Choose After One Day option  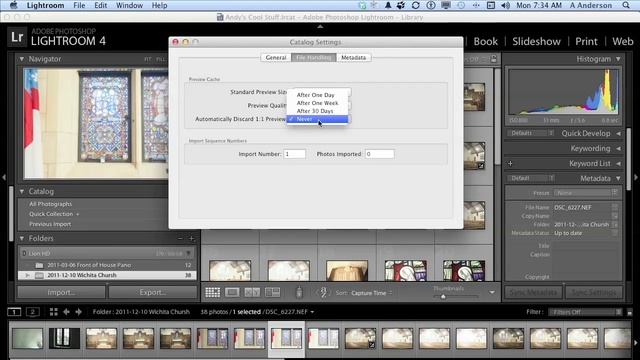tap(317, 95)
